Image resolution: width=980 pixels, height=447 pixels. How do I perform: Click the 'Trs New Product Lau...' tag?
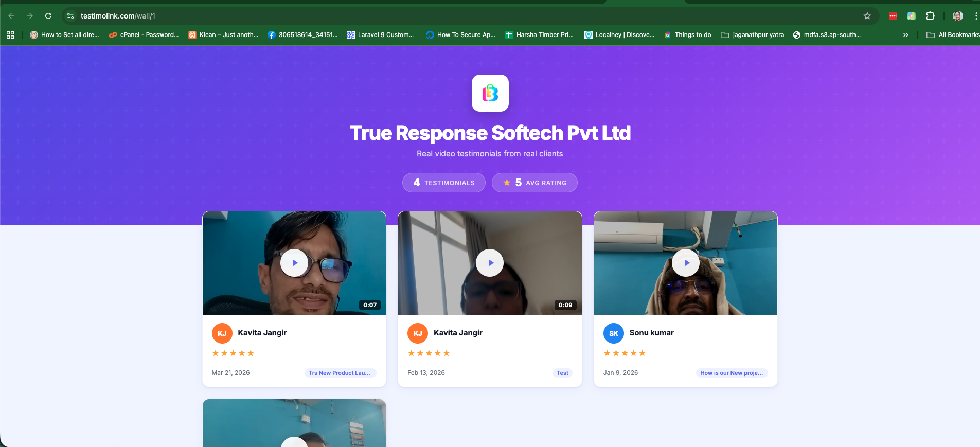(340, 373)
